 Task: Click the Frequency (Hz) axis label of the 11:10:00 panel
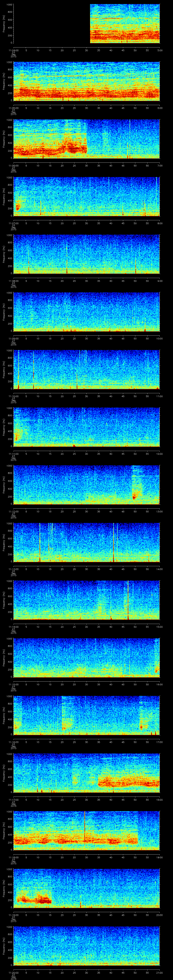[x=4, y=369]
